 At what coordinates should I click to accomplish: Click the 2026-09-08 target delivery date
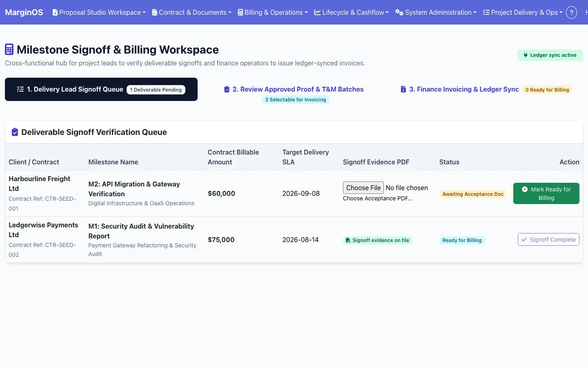(301, 193)
